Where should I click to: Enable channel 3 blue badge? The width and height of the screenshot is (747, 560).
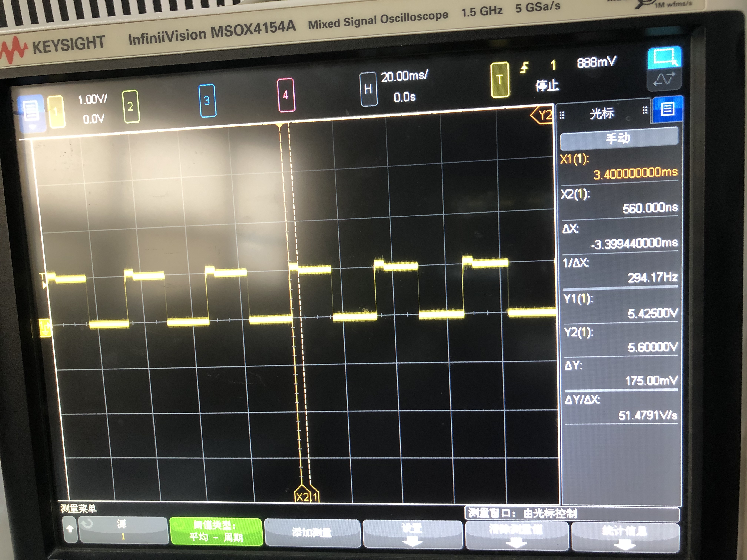207,101
